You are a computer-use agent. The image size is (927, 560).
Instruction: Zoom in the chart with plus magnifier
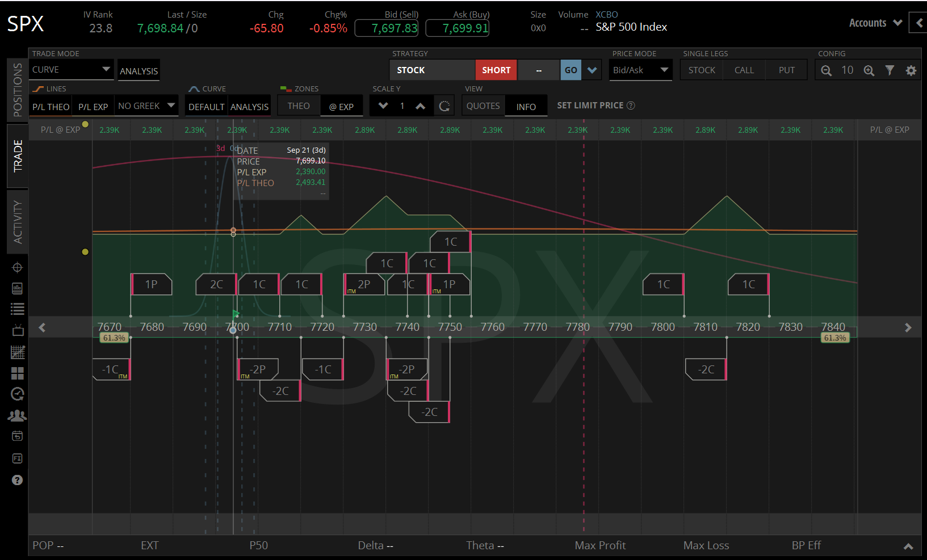click(x=869, y=70)
